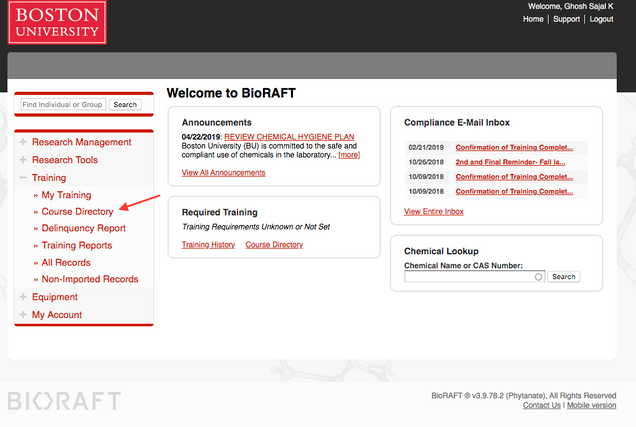Open All Records under Training

[x=66, y=262]
